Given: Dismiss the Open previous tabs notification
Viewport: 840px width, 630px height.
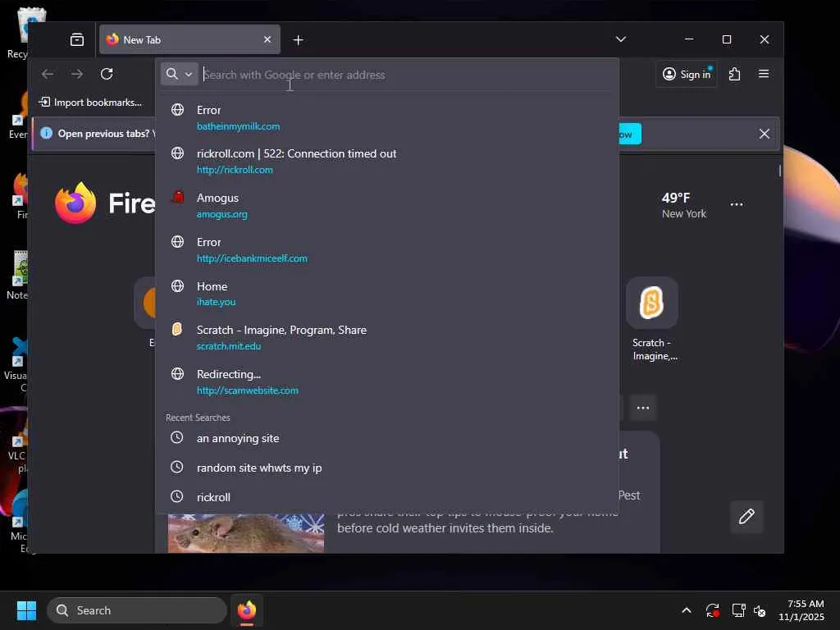Looking at the screenshot, I should pos(764,134).
